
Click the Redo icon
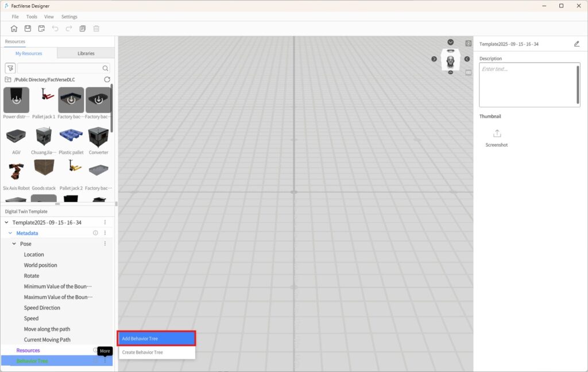pos(68,28)
